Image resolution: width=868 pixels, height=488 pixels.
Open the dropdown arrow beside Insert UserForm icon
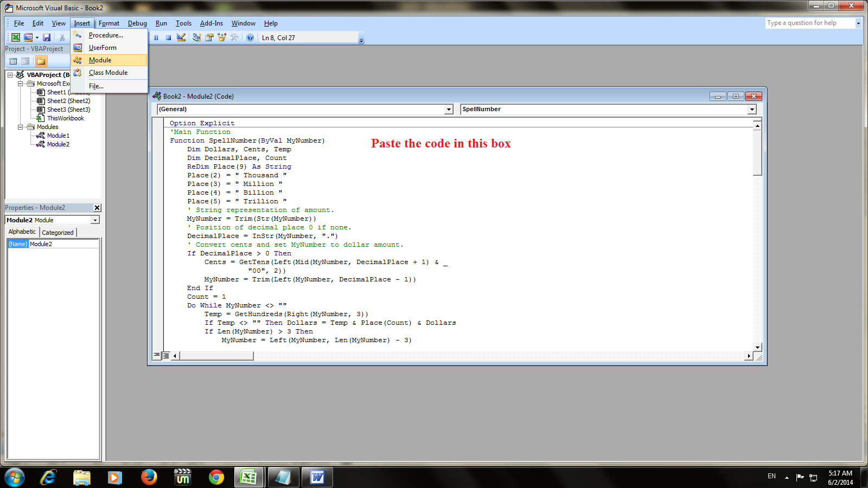[37, 37]
